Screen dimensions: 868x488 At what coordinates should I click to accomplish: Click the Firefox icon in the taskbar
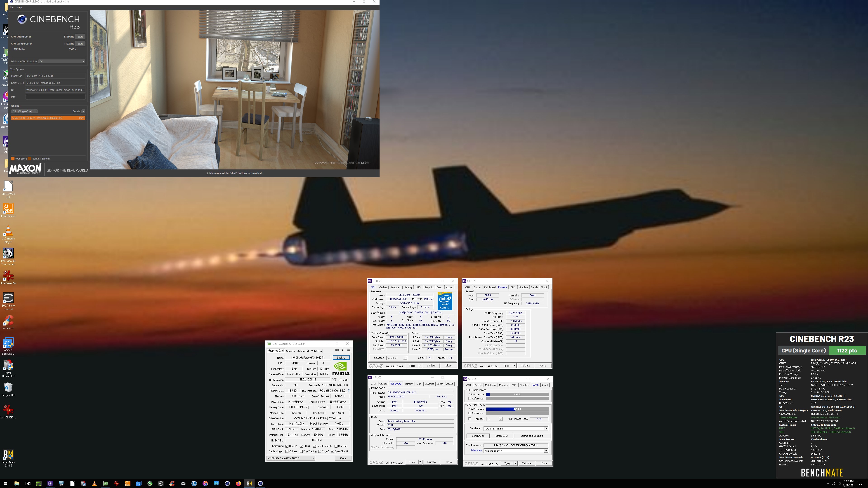[238, 483]
